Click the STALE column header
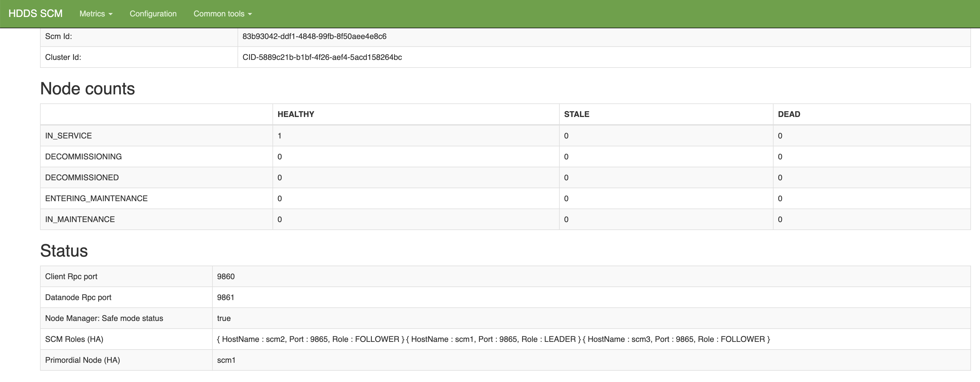The image size is (980, 382). coord(576,114)
